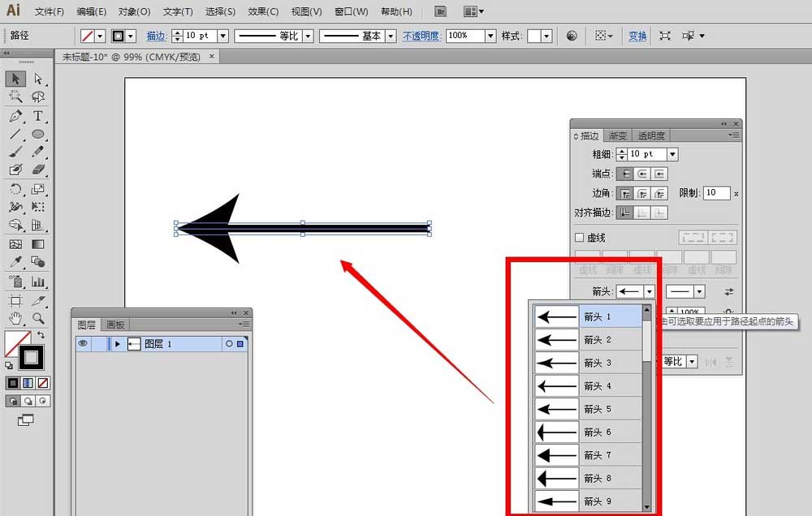
Task: Select the Direct Selection tool
Action: click(38, 79)
